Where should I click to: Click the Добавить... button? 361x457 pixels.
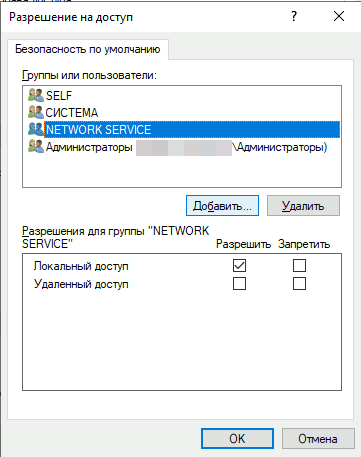tap(222, 206)
